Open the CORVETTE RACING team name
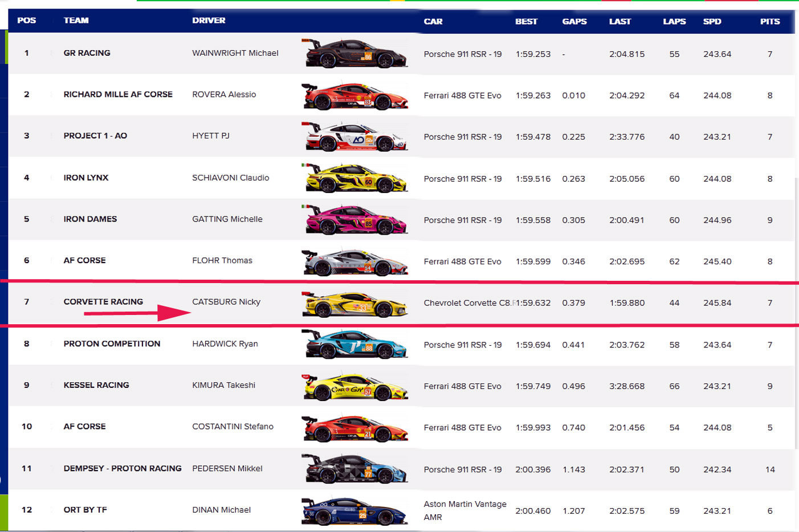 coord(103,302)
